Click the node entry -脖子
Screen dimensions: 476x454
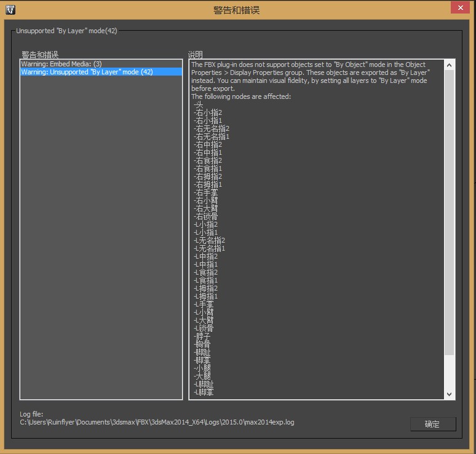coord(202,336)
